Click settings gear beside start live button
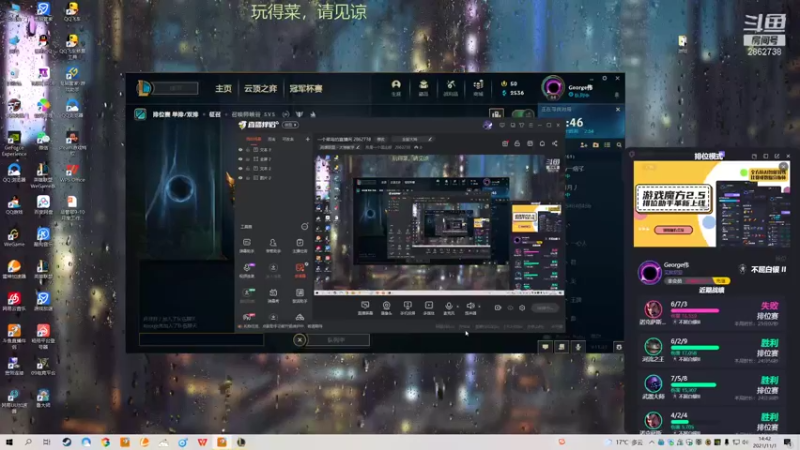 [522, 308]
